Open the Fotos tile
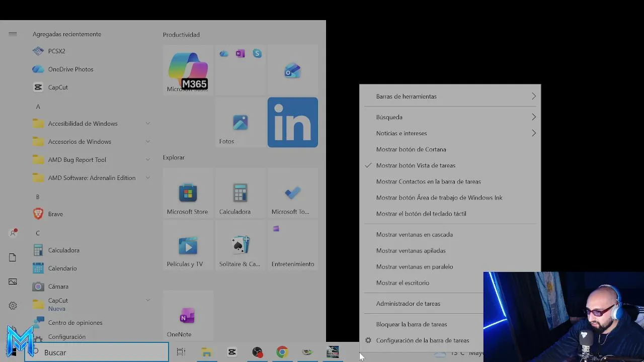The height and width of the screenshot is (362, 644). tap(240, 123)
